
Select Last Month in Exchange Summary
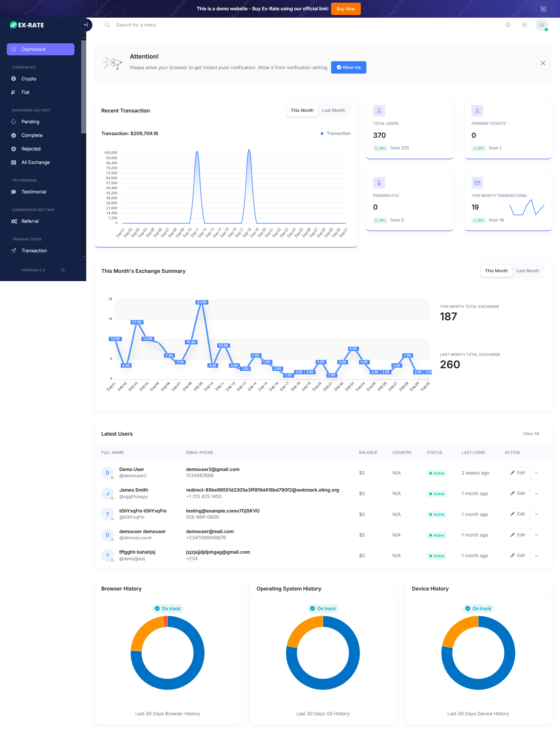527,271
